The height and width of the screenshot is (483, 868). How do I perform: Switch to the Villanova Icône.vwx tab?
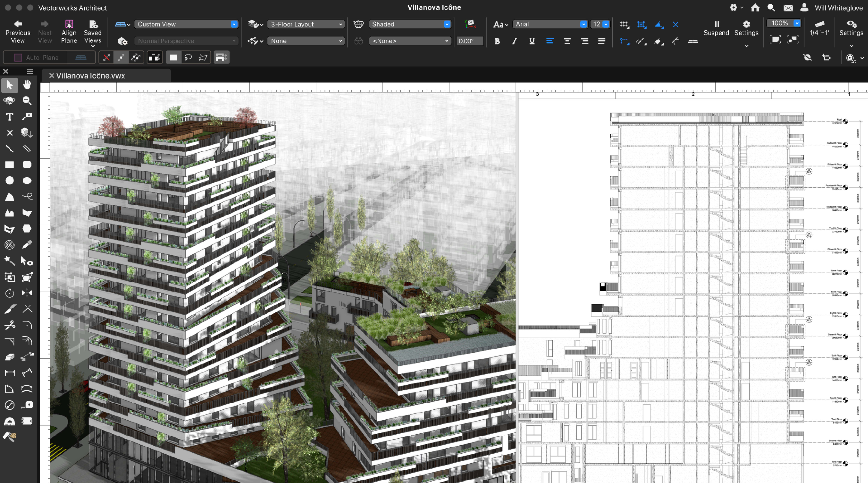[91, 76]
